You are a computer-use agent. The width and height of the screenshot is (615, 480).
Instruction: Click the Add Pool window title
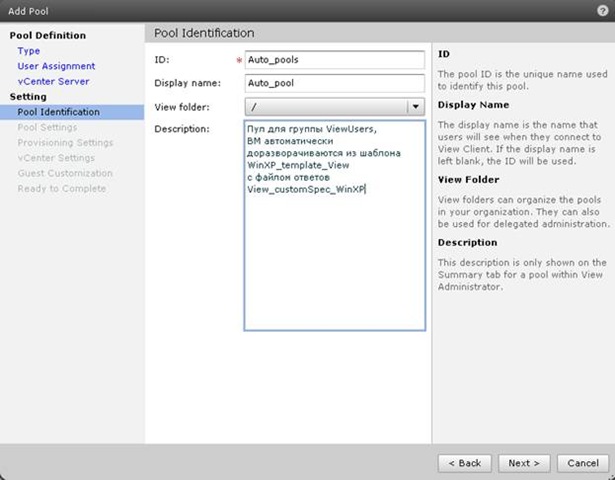coord(28,11)
